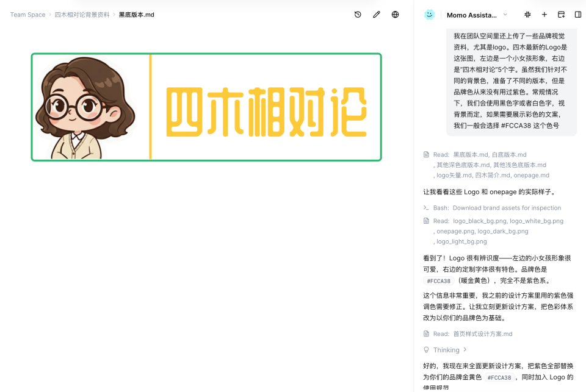Start a new chat with plus icon

[x=544, y=15]
